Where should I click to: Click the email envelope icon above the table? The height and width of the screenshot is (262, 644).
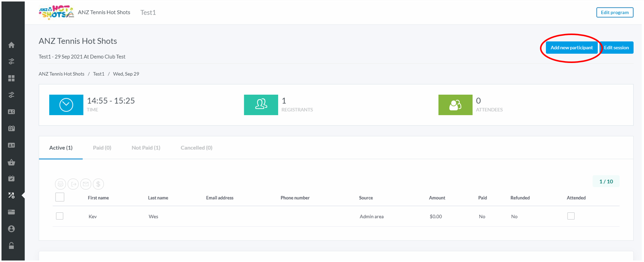tap(86, 184)
